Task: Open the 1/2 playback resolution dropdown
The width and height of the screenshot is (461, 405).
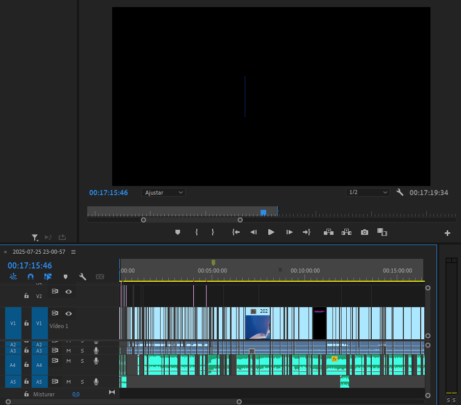Action: [368, 192]
